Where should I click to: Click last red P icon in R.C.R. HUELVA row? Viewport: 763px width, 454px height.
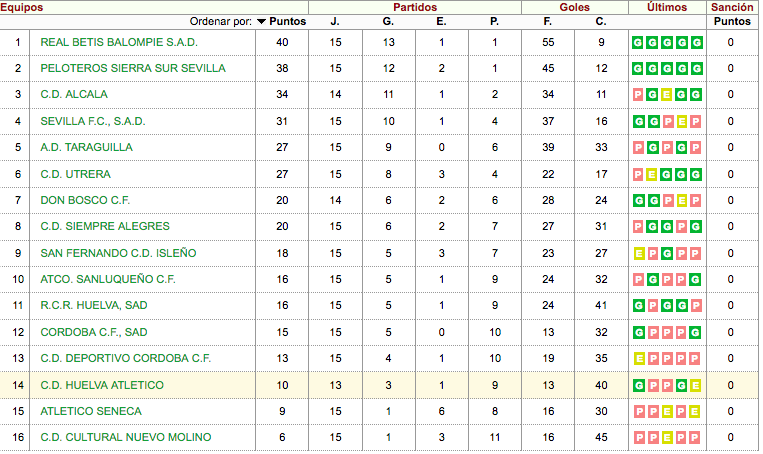[696, 306]
